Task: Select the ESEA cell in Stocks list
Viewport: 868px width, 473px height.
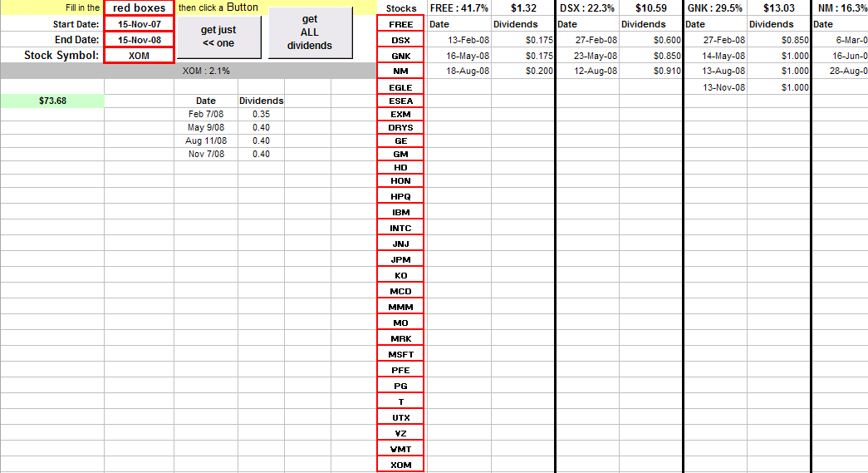Action: (x=401, y=101)
